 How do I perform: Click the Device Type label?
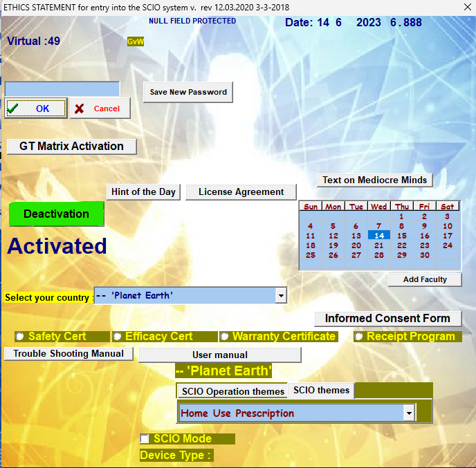[x=176, y=455]
